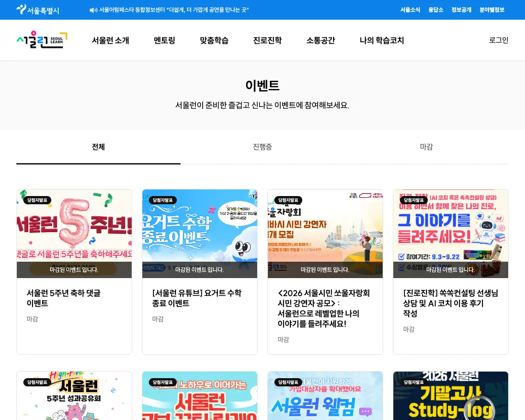Open the 소통공간 menu

pos(321,40)
